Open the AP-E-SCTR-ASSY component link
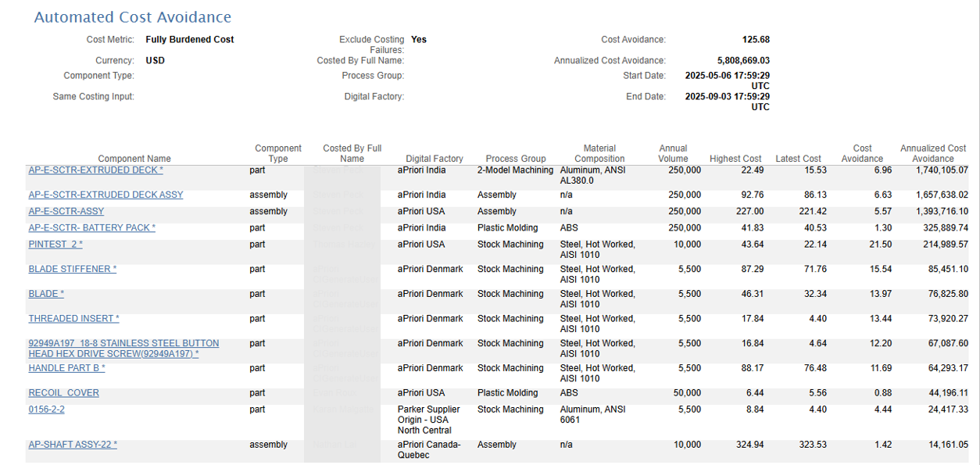 point(66,211)
